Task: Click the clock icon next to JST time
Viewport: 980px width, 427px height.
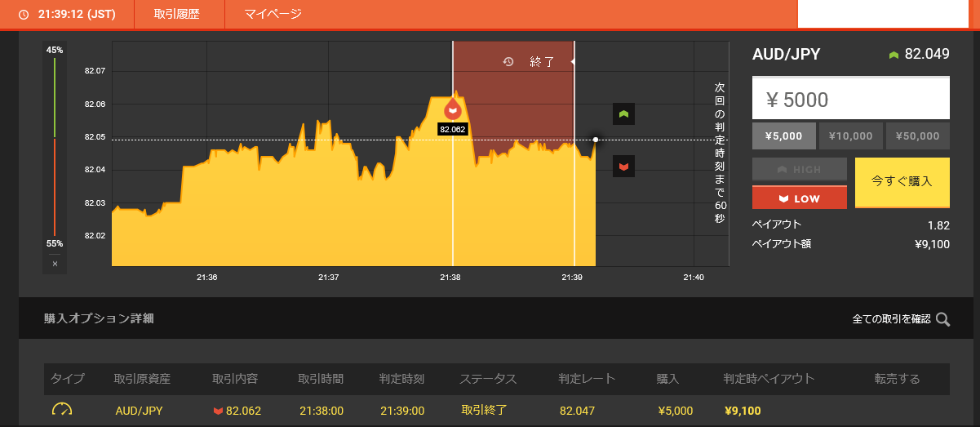Action: 23,15
